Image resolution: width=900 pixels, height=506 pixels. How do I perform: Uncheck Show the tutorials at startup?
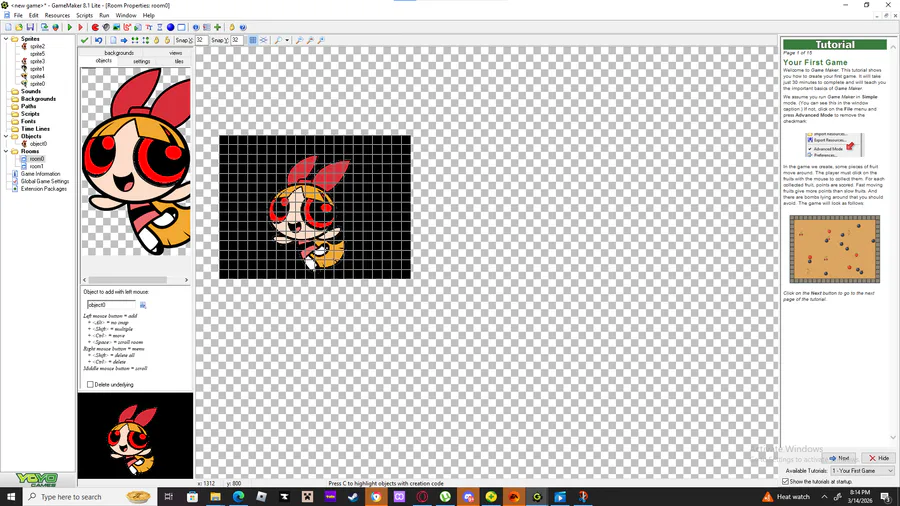click(x=786, y=481)
